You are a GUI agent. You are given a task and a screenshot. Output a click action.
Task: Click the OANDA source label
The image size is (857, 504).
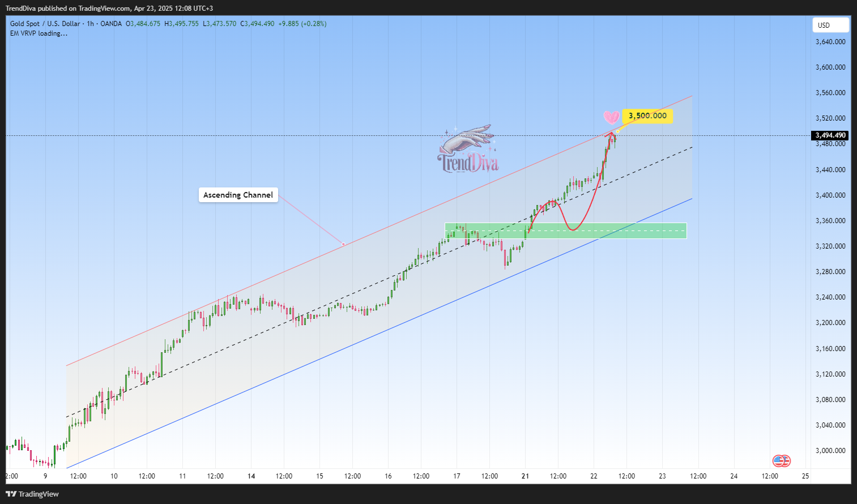[x=111, y=24]
